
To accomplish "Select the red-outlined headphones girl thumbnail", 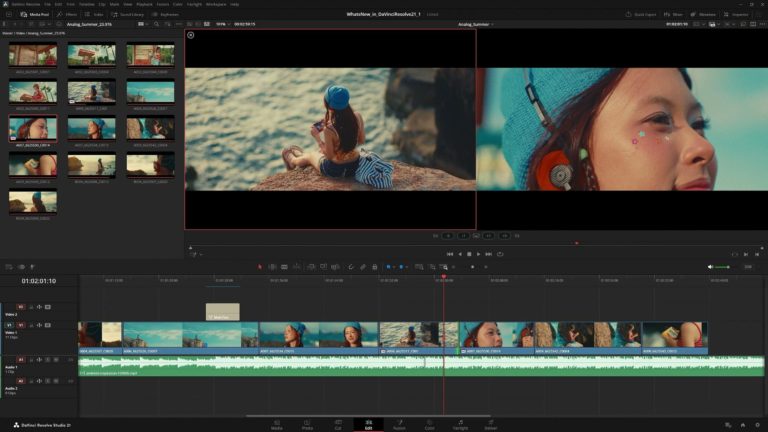I will coord(33,128).
